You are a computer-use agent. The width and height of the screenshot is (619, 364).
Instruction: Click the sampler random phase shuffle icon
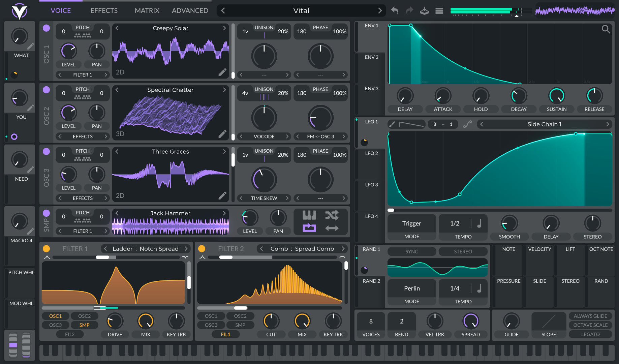pyautogui.click(x=332, y=215)
